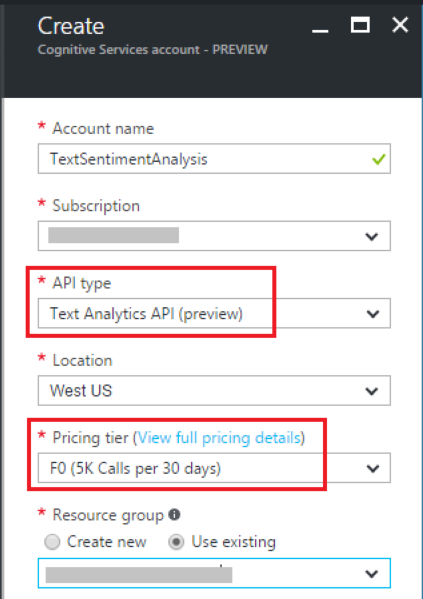Select the Create new radio button
This screenshot has height=599, width=423.
click(52, 542)
